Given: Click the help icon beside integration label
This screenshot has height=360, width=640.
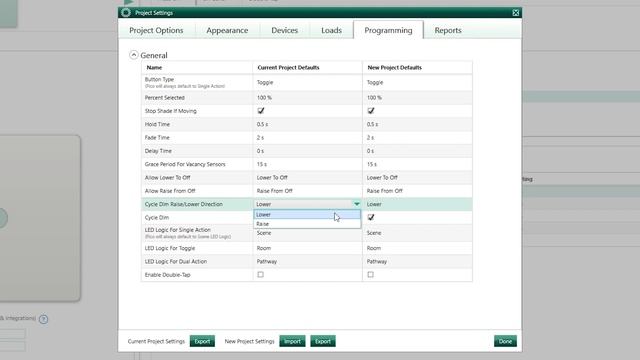Looking at the screenshot, I should click(x=43, y=319).
